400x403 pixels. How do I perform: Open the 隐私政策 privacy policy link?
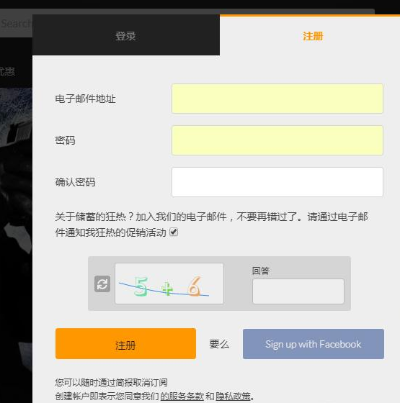[x=233, y=396]
